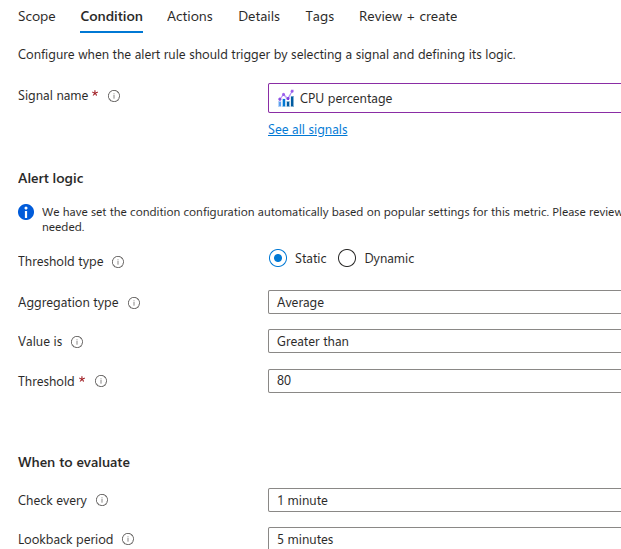Click the Threshold type label

point(61,261)
